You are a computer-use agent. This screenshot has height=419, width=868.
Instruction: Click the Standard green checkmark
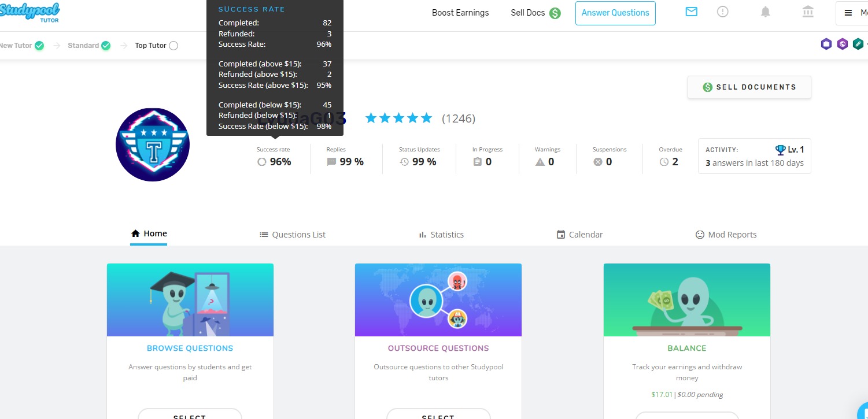point(106,46)
